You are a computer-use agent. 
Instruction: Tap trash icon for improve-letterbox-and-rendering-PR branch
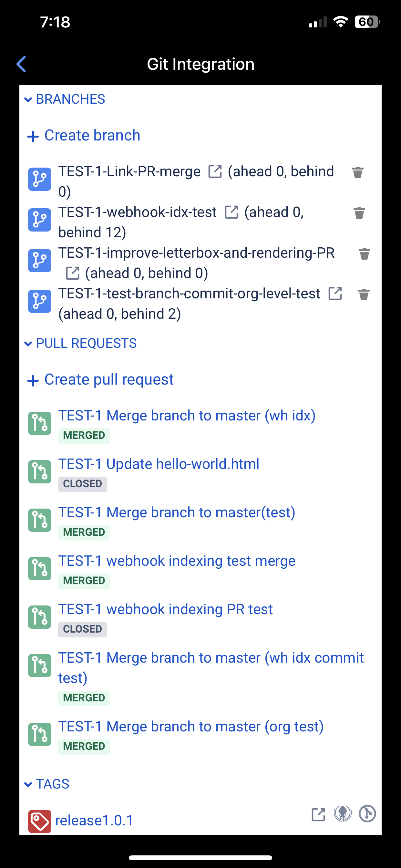[364, 254]
